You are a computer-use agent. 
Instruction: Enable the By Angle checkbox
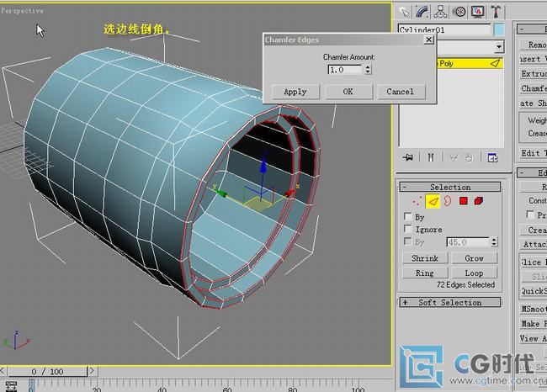407,241
